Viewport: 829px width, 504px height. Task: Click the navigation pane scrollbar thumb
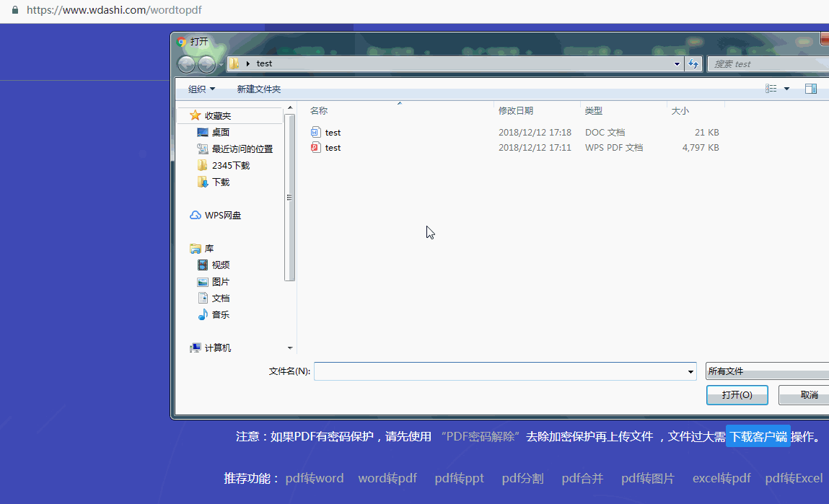coord(289,197)
